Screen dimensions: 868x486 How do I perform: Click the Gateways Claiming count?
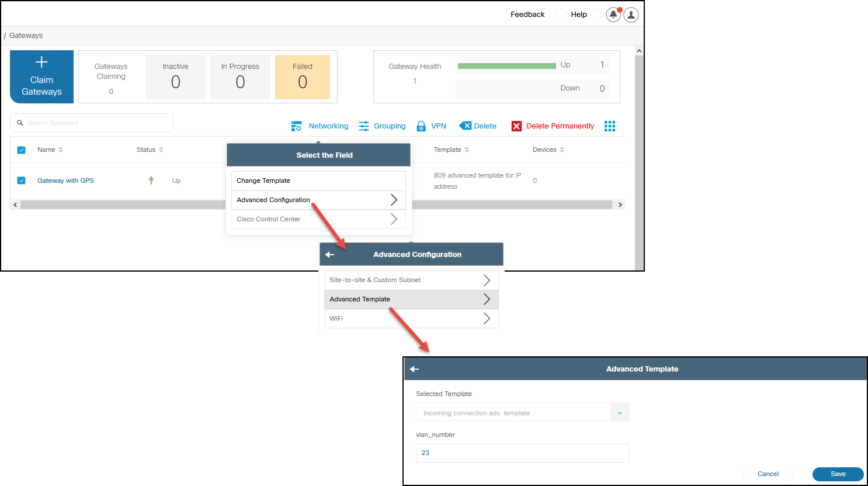click(x=111, y=92)
